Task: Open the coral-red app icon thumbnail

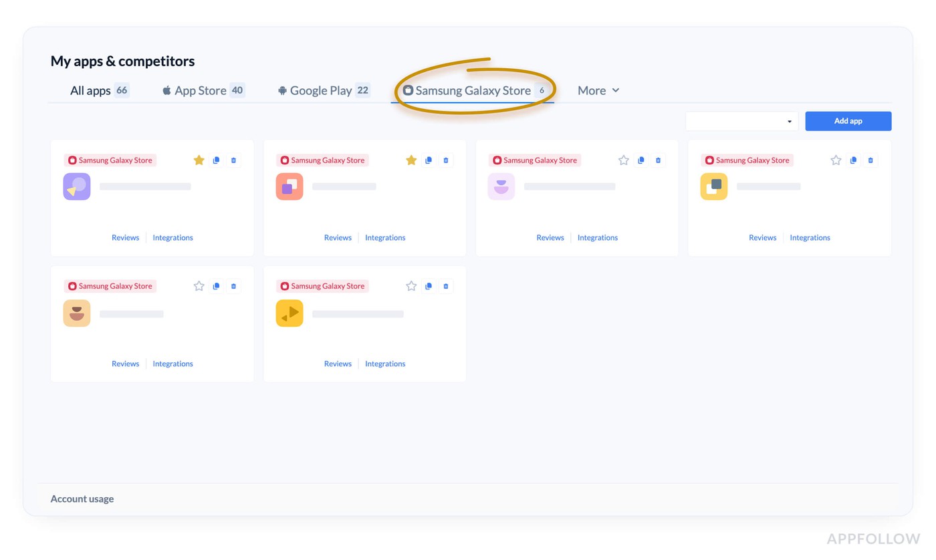Action: 289,186
